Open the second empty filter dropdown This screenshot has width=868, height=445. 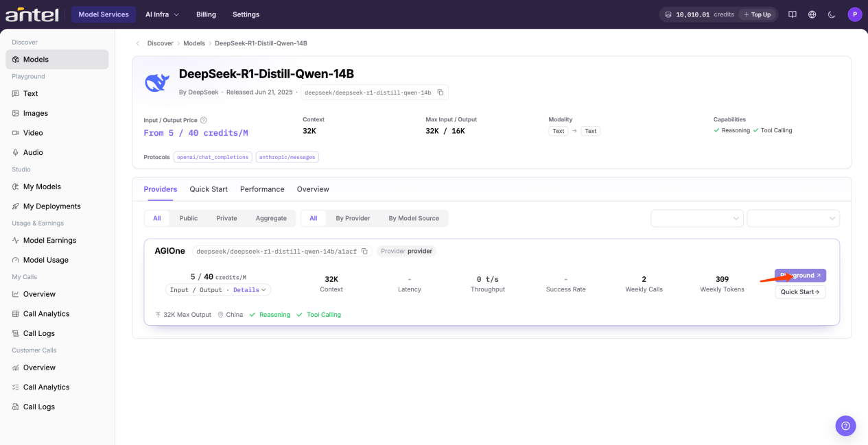(793, 218)
